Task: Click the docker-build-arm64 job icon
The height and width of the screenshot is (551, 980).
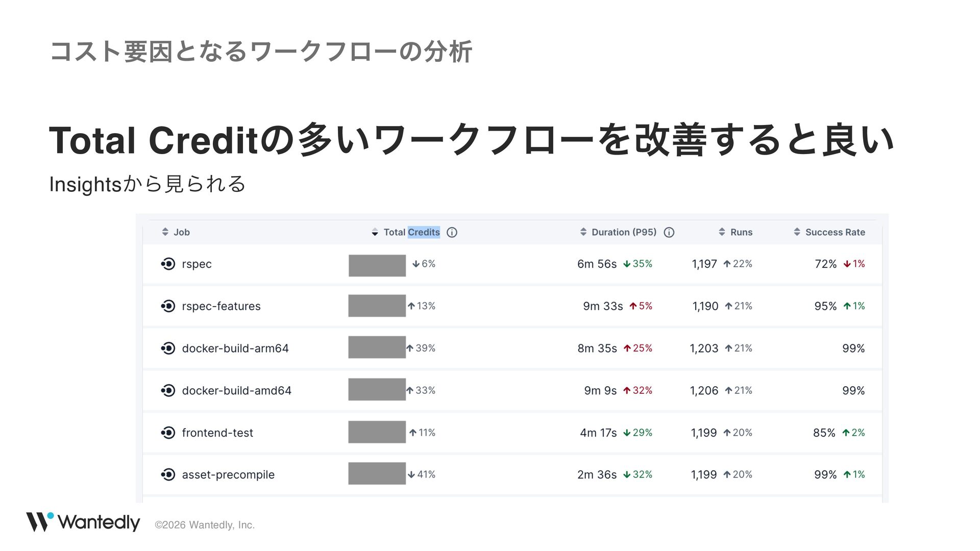Action: (x=168, y=348)
